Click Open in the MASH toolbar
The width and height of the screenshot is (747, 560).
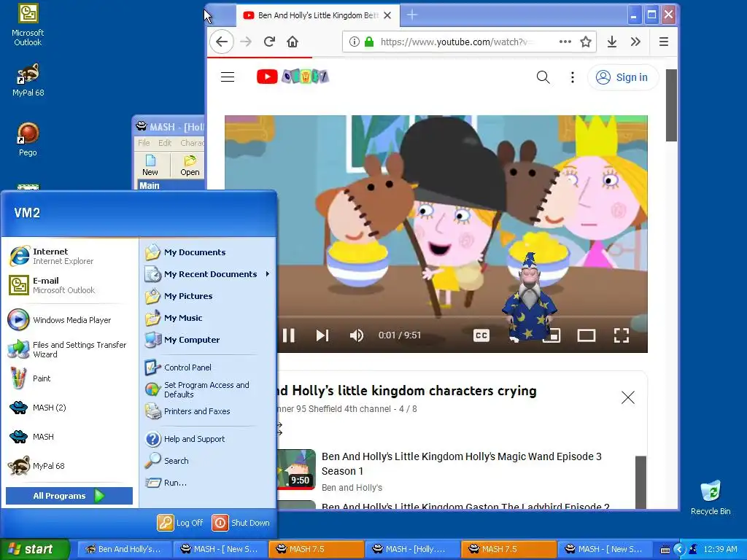190,166
